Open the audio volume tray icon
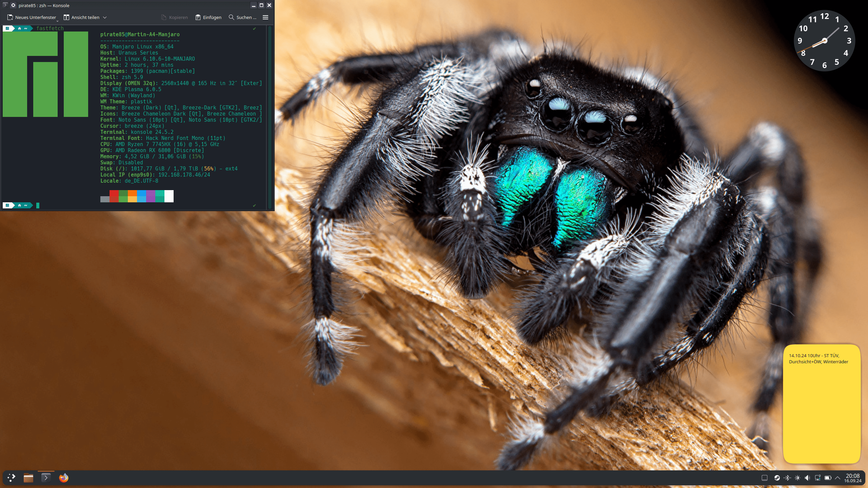868x488 pixels. click(x=807, y=478)
